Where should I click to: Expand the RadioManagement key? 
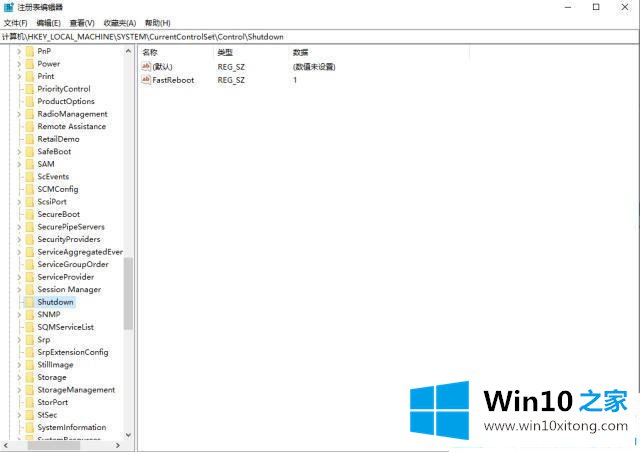pos(19,114)
